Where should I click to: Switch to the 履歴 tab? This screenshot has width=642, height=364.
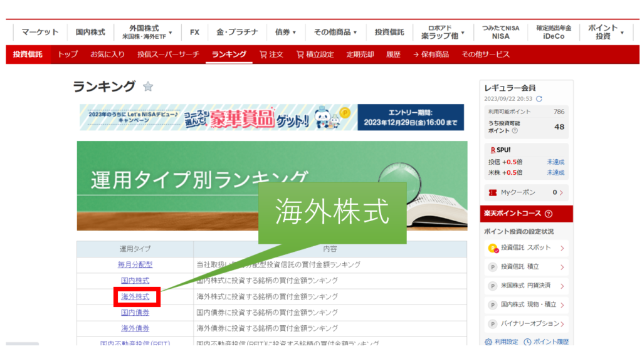click(x=393, y=55)
